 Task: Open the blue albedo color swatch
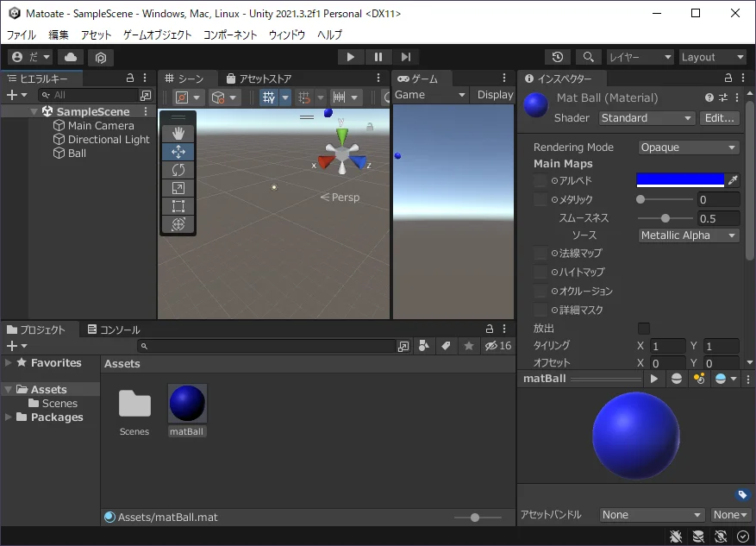click(680, 180)
